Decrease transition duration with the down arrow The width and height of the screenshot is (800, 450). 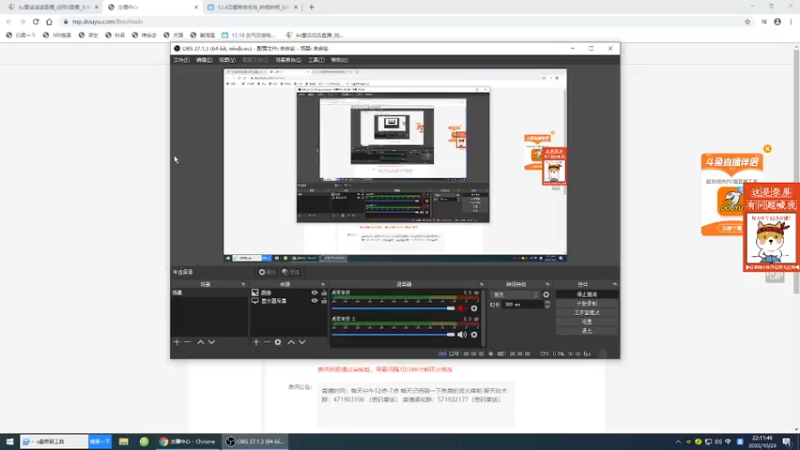click(x=547, y=307)
